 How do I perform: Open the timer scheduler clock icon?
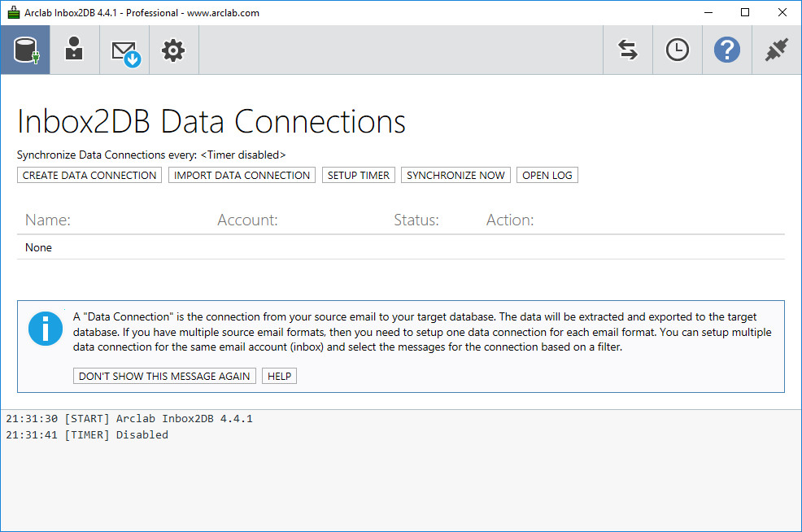(x=677, y=50)
